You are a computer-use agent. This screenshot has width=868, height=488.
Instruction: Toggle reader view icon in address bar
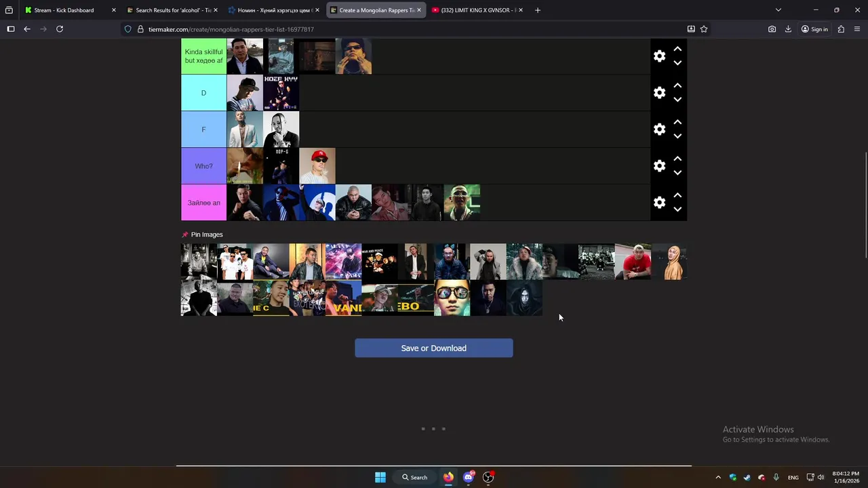tap(691, 29)
